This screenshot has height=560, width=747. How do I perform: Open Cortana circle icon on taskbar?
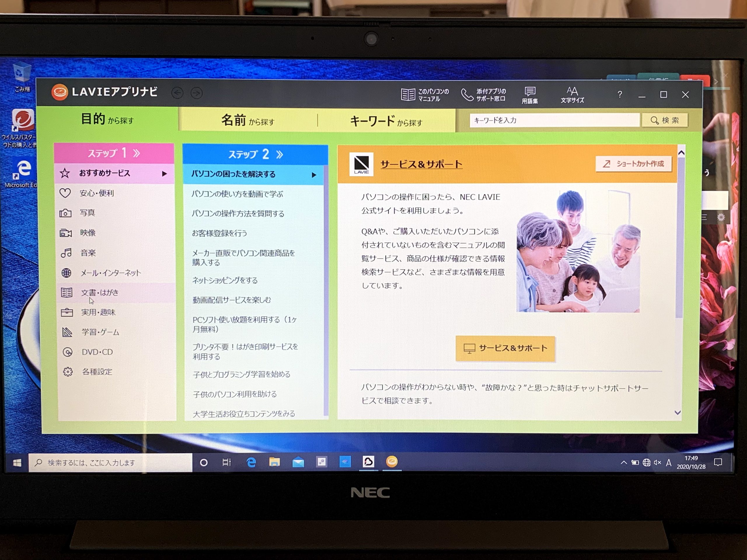[204, 463]
